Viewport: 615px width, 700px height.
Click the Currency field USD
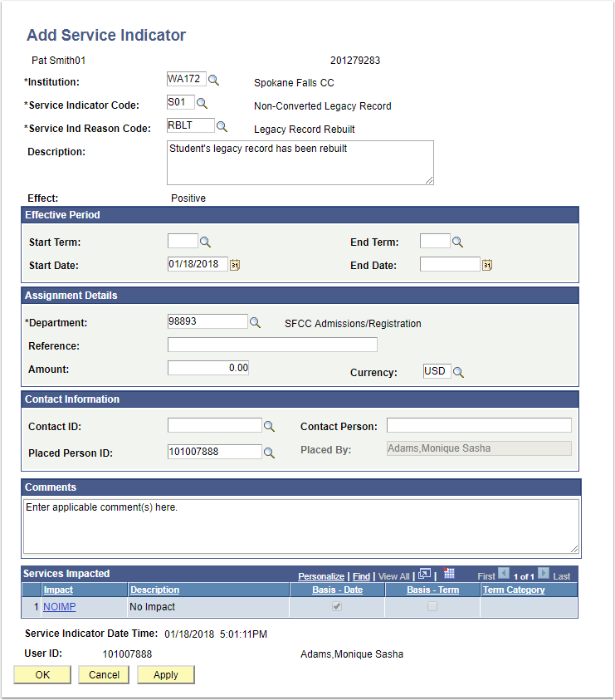pyautogui.click(x=437, y=371)
